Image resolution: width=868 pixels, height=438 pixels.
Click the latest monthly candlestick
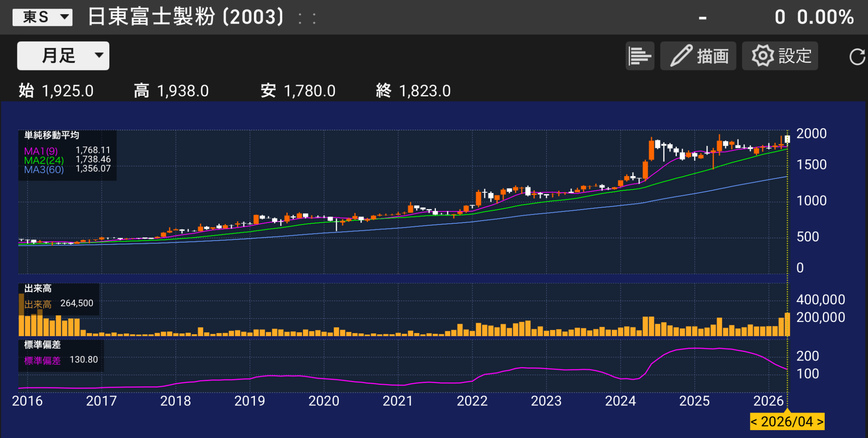pyautogui.click(x=787, y=140)
